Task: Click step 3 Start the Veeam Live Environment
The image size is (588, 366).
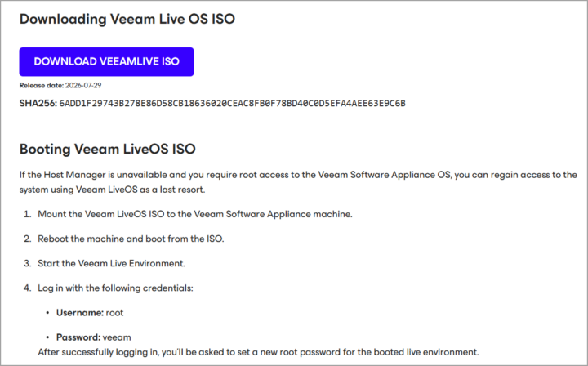Action: (x=111, y=263)
